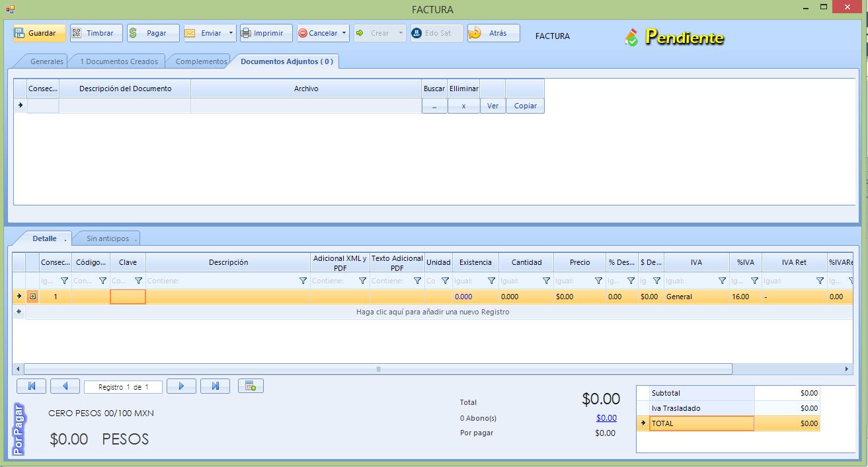Click the 0.000 Existencia value
The height and width of the screenshot is (467, 868).
click(x=463, y=297)
